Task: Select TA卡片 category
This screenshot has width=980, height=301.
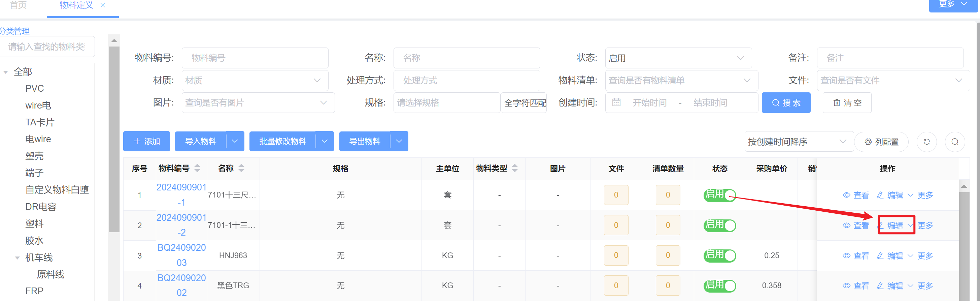Action: pyautogui.click(x=40, y=122)
